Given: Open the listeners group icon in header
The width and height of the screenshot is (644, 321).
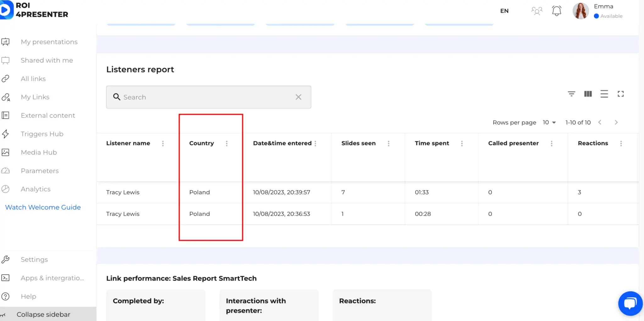Looking at the screenshot, I should [x=537, y=11].
